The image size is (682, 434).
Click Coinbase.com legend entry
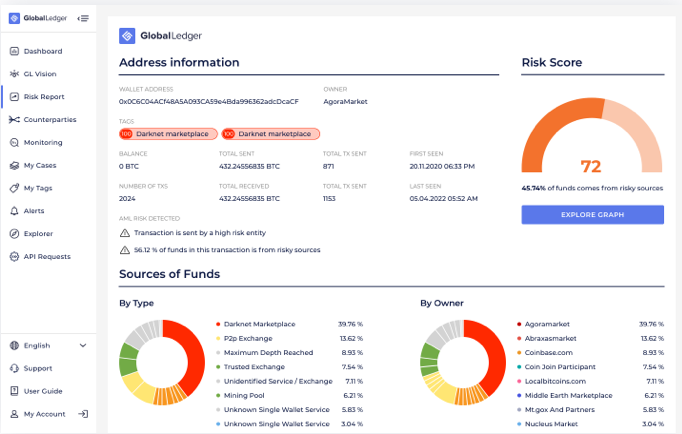pyautogui.click(x=590, y=353)
